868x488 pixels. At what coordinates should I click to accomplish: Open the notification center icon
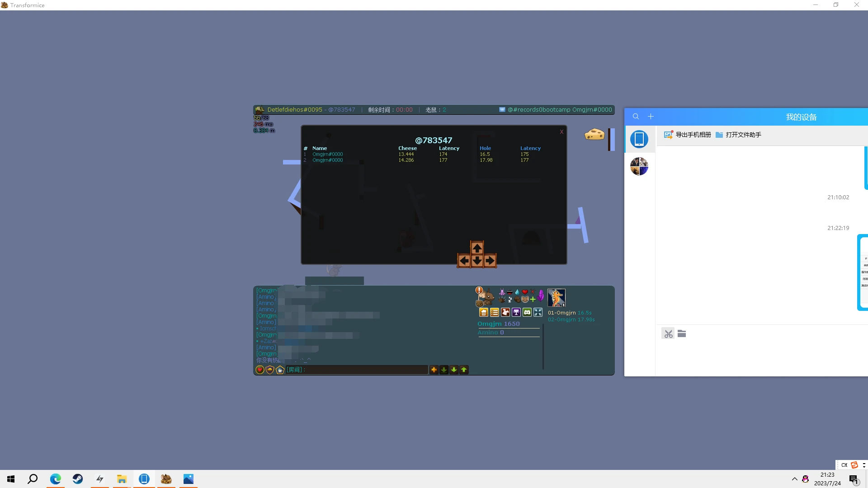(854, 479)
